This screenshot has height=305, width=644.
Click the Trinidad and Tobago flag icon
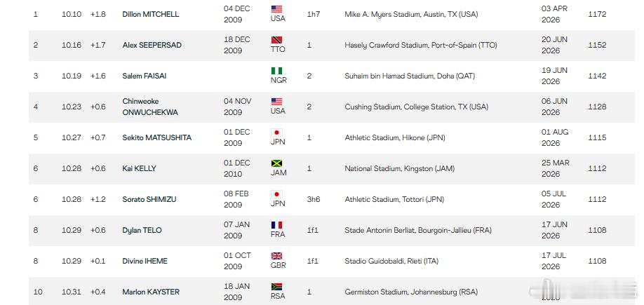pyautogui.click(x=276, y=40)
